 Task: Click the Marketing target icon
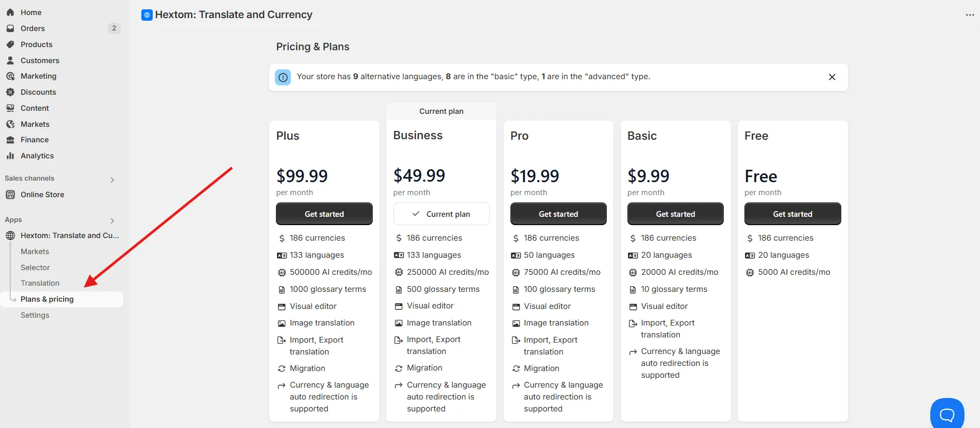tap(10, 76)
